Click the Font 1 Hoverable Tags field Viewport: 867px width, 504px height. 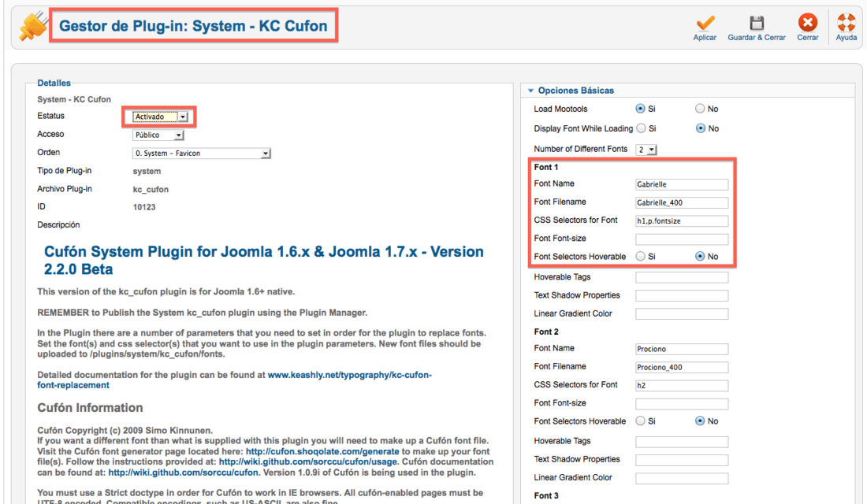(682, 277)
